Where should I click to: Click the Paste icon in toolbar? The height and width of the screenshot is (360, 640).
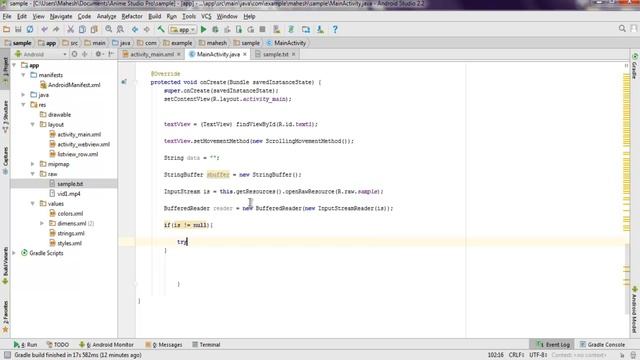[x=94, y=29]
